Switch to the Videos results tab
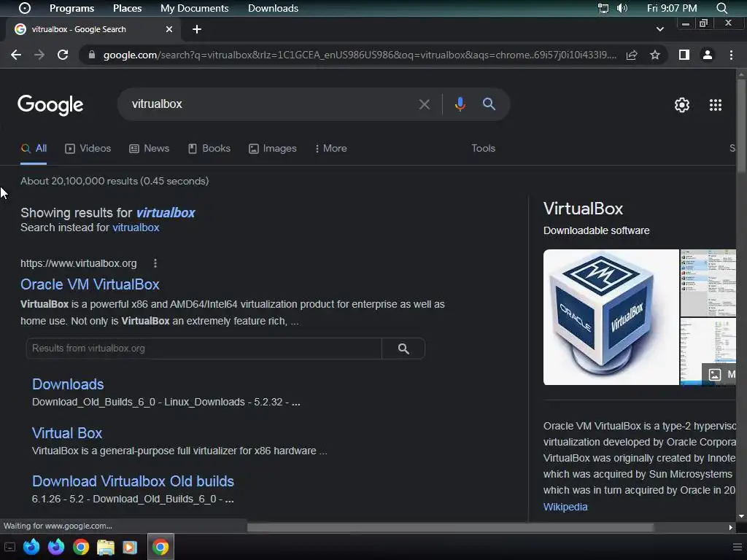This screenshot has height=560, width=747. (88, 149)
